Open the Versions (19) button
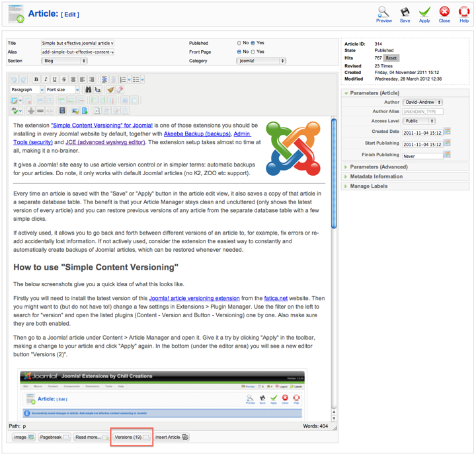The image size is (476, 456). tap(132, 437)
